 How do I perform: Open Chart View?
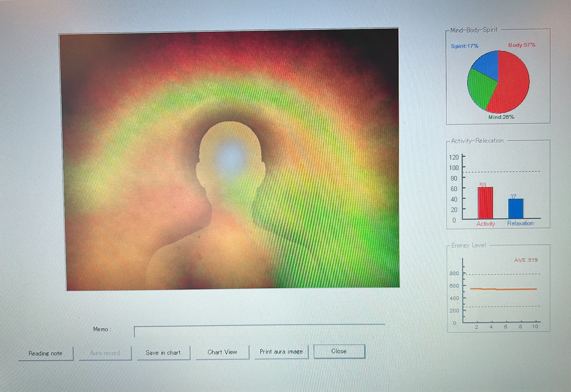click(222, 352)
